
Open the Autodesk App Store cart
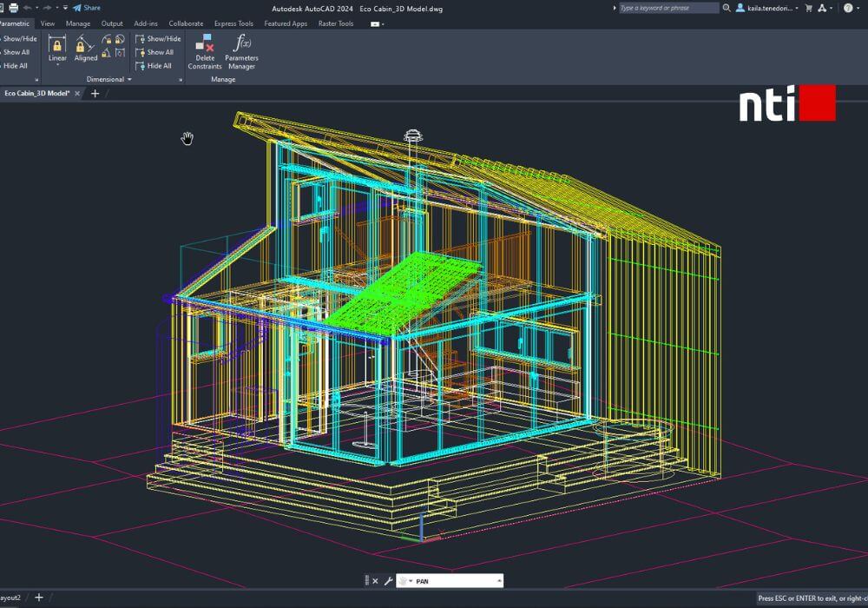(x=809, y=8)
